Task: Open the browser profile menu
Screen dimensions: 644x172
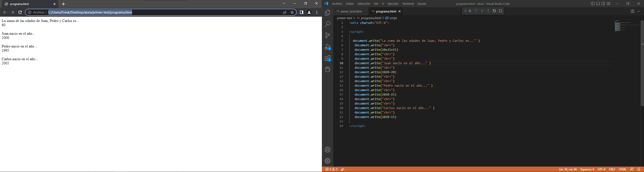Action: pyautogui.click(x=309, y=13)
